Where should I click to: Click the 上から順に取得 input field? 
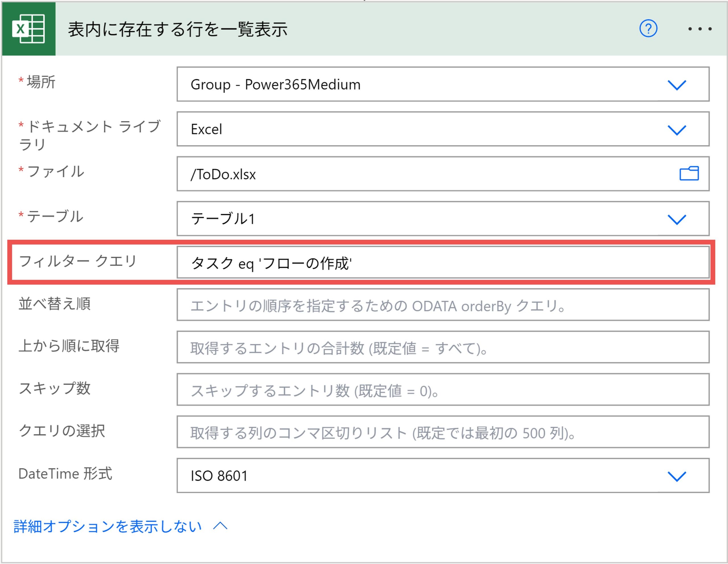click(443, 347)
